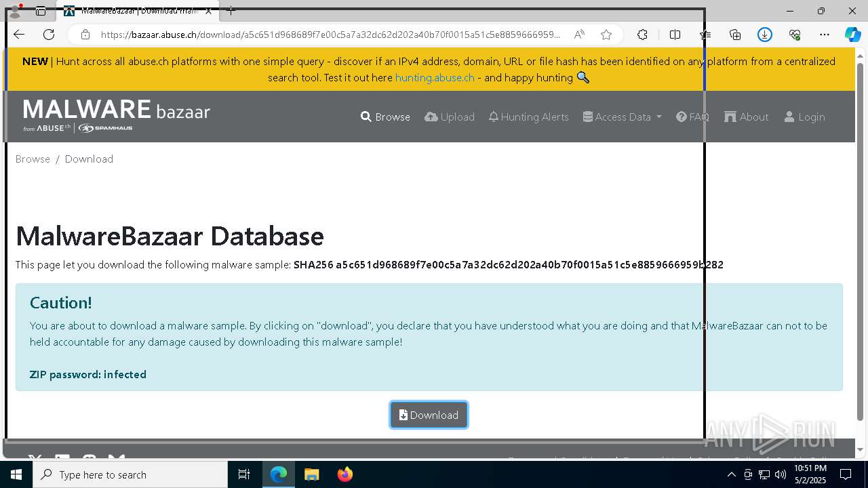
Task: Activate the Read aloud icon
Action: pyautogui.click(x=579, y=35)
